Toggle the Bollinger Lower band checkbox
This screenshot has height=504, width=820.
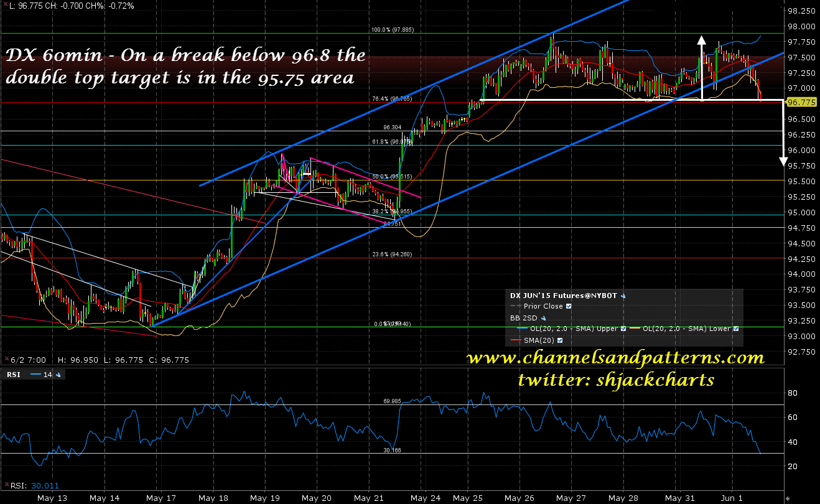coord(737,329)
